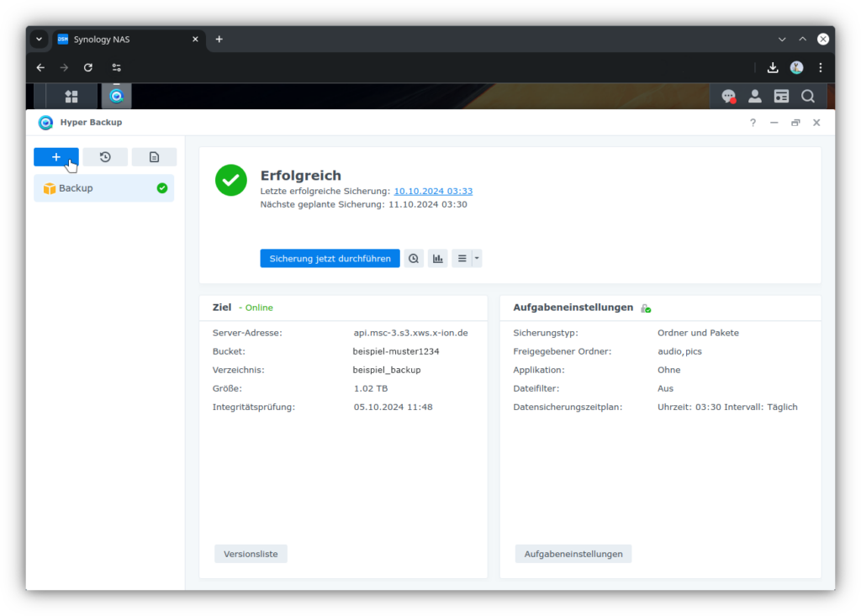Open browser downloads icon

click(x=774, y=67)
